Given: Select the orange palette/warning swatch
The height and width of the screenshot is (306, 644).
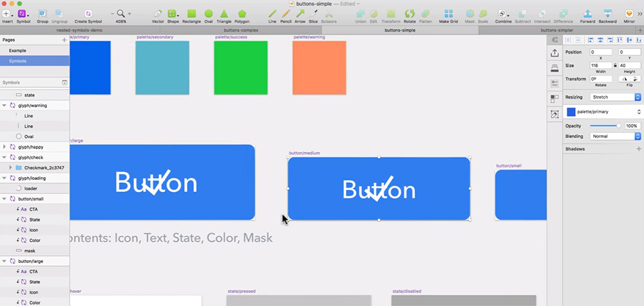Looking at the screenshot, I should tap(319, 68).
